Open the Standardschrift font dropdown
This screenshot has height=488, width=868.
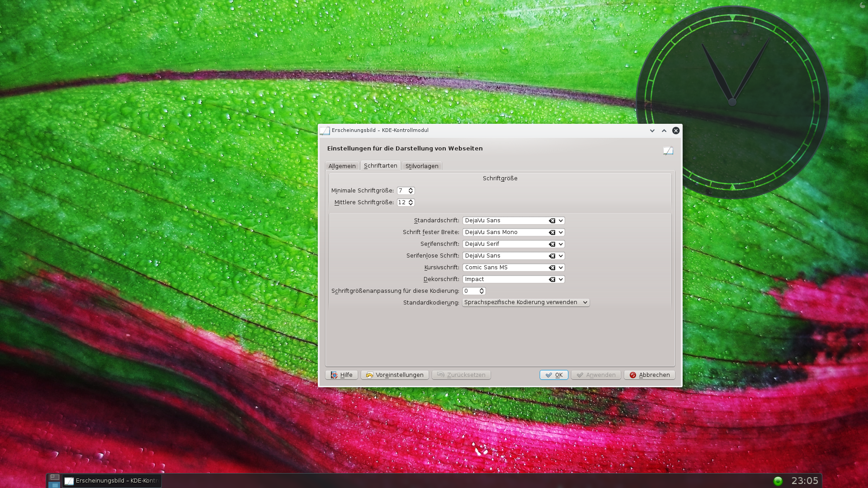click(x=561, y=221)
